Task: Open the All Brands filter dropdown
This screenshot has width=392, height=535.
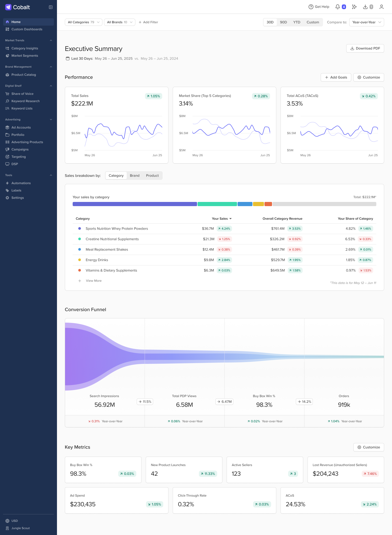Action: (120, 22)
